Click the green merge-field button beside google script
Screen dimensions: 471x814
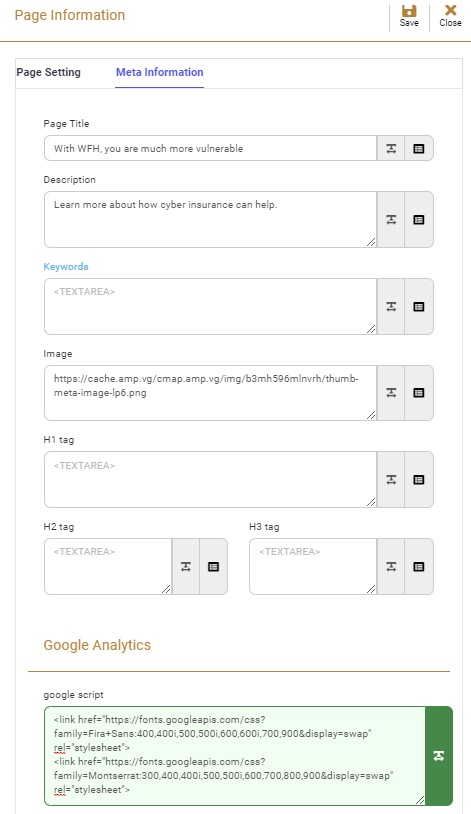439,756
